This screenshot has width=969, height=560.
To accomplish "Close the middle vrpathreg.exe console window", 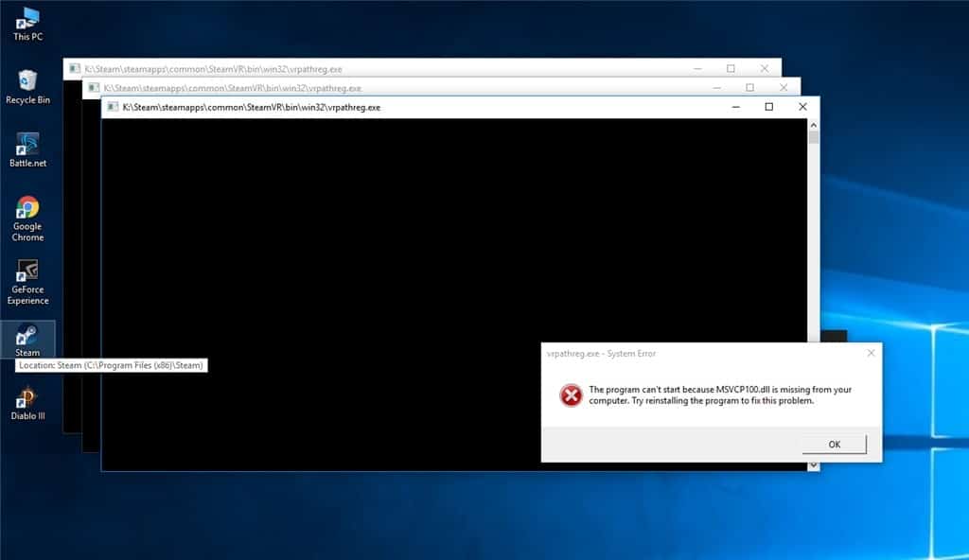I will point(783,88).
